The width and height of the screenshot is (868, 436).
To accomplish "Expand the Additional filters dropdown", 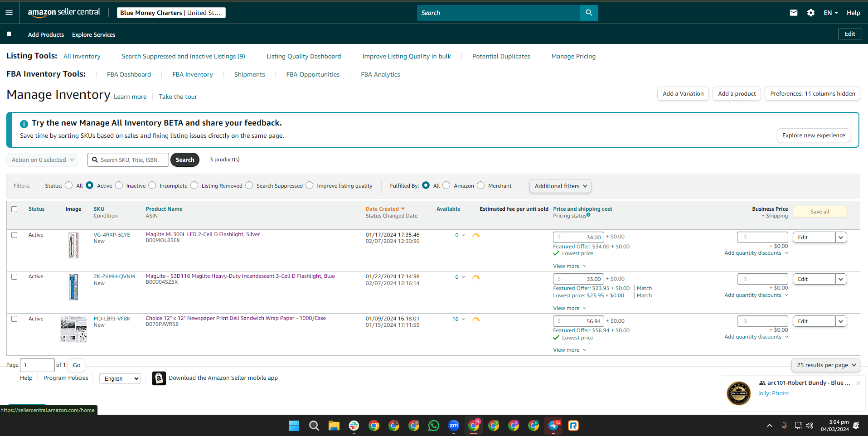I will click(x=560, y=186).
